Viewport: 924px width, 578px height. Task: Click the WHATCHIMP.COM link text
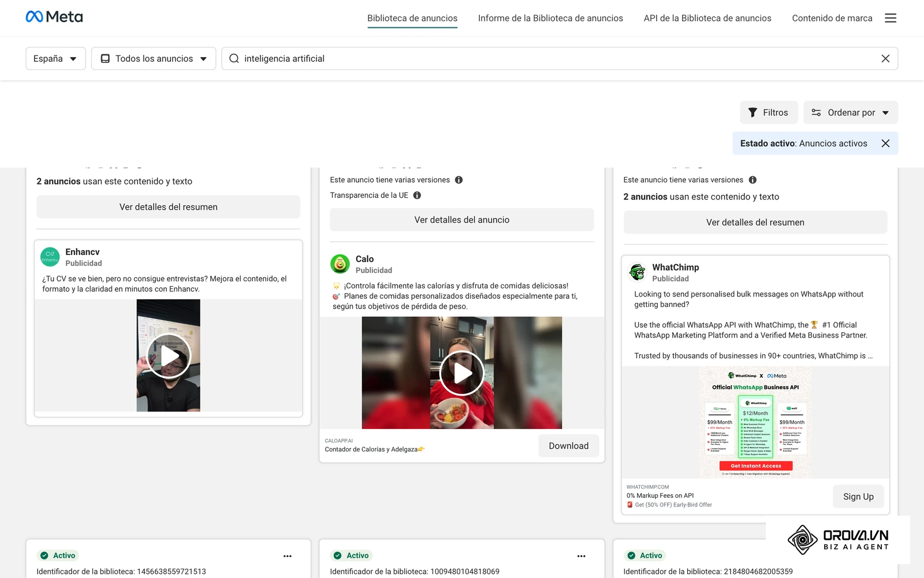pyautogui.click(x=648, y=487)
